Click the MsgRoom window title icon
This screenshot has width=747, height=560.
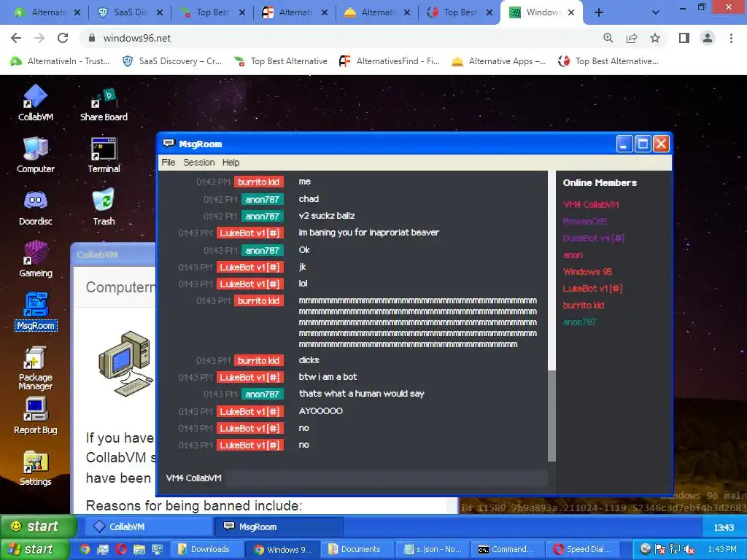click(x=169, y=144)
